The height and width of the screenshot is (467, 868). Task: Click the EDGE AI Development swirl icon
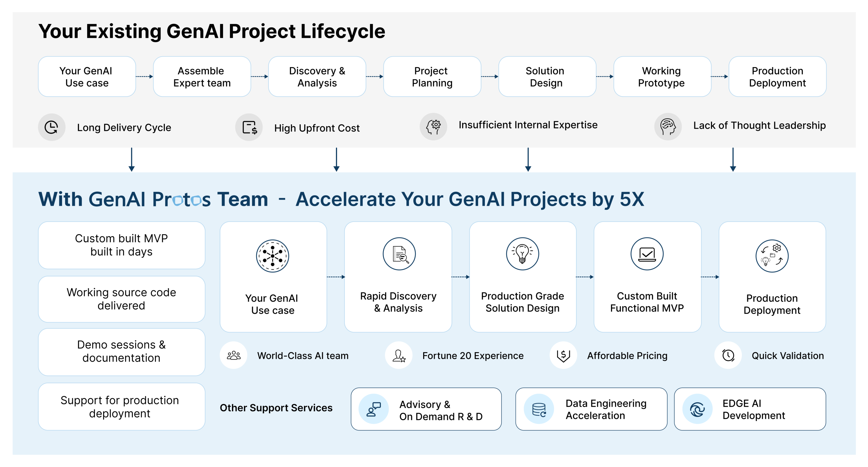pos(697,409)
